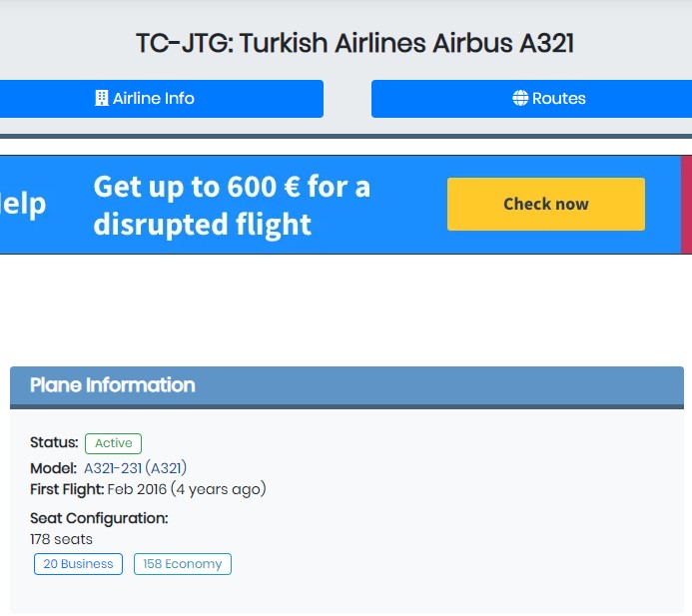Click the 178 seats total text
The width and height of the screenshot is (692, 616).
click(x=61, y=539)
